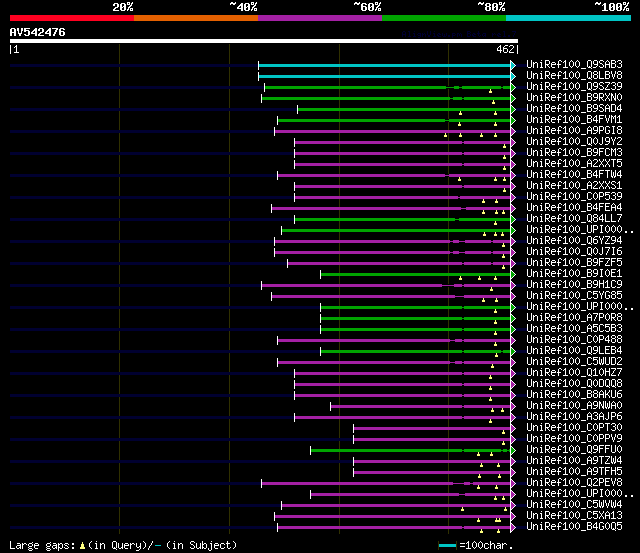Select the UniRef100_Q10HZ7 label
The width and height of the screenshot is (640, 553).
pyautogui.click(x=574, y=373)
